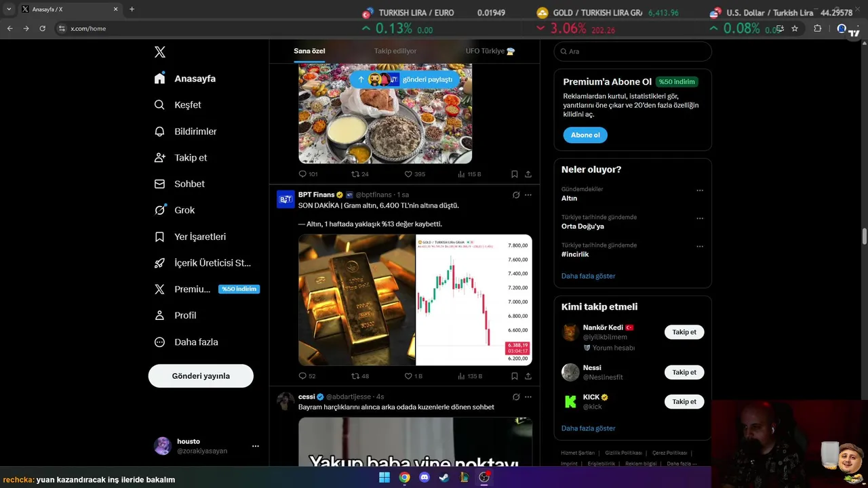868x488 pixels.
Task: Open Gizlilik Politikası footer link
Action: click(624, 453)
